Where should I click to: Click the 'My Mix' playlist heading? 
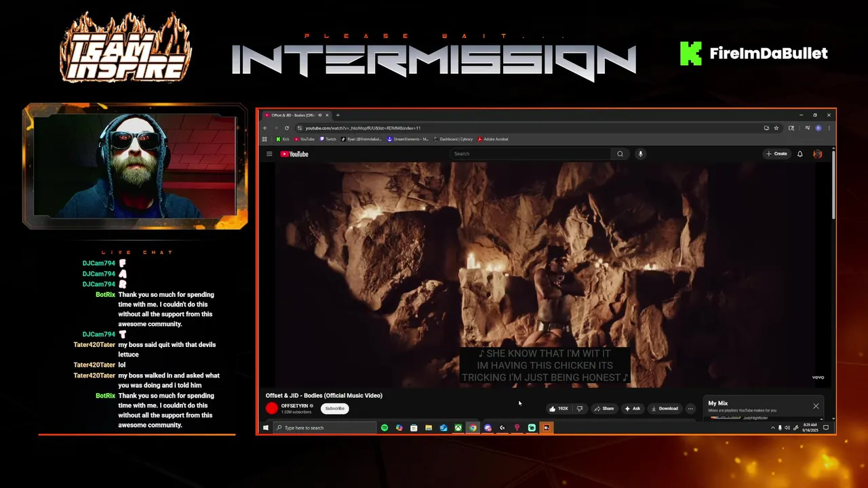point(718,403)
